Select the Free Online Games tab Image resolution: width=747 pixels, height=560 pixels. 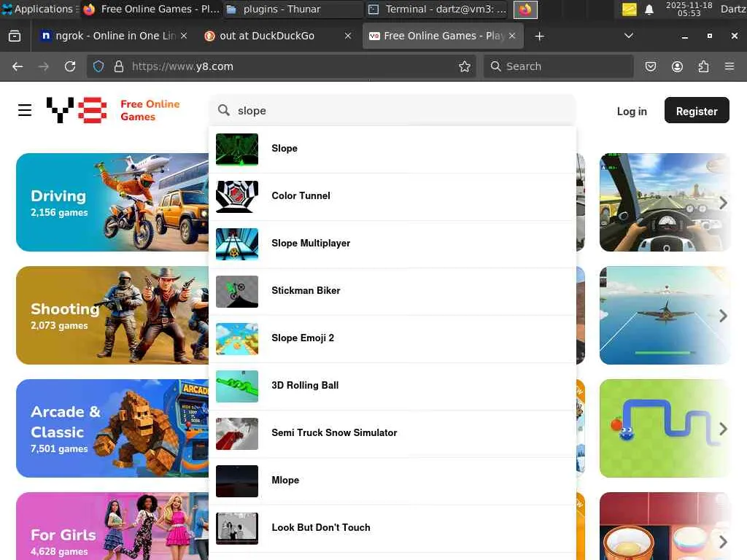443,36
